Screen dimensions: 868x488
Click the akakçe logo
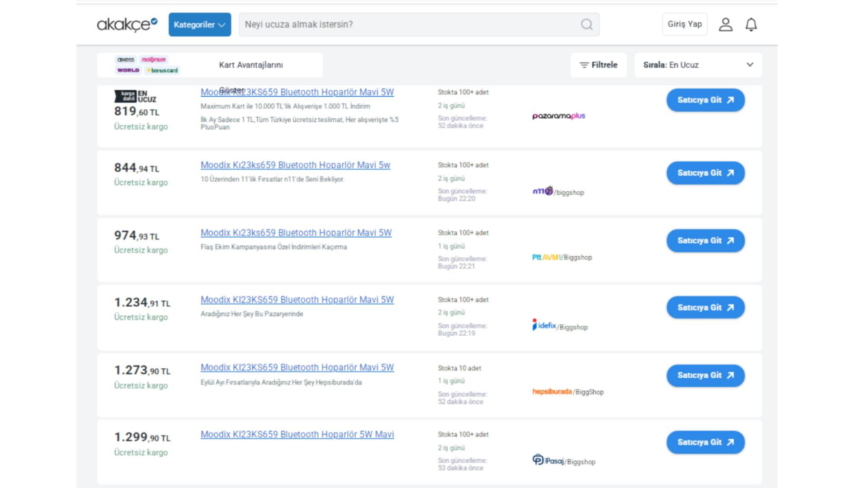click(x=127, y=24)
